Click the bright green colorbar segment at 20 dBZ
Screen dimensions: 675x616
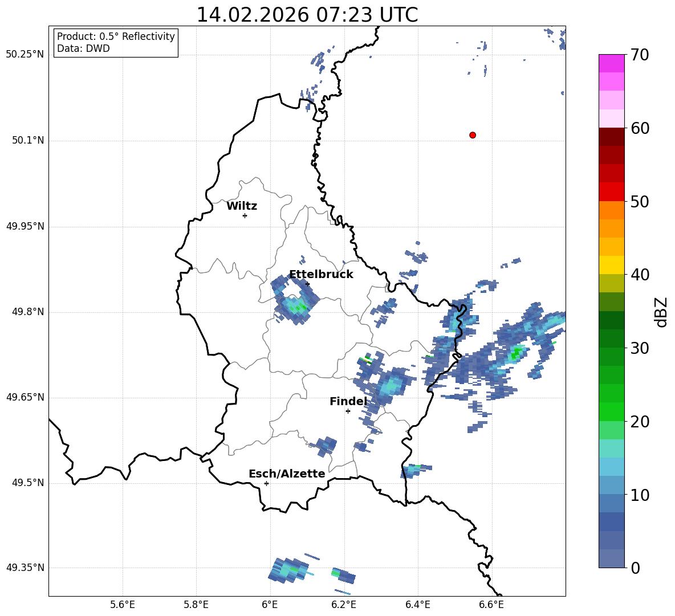click(611, 411)
